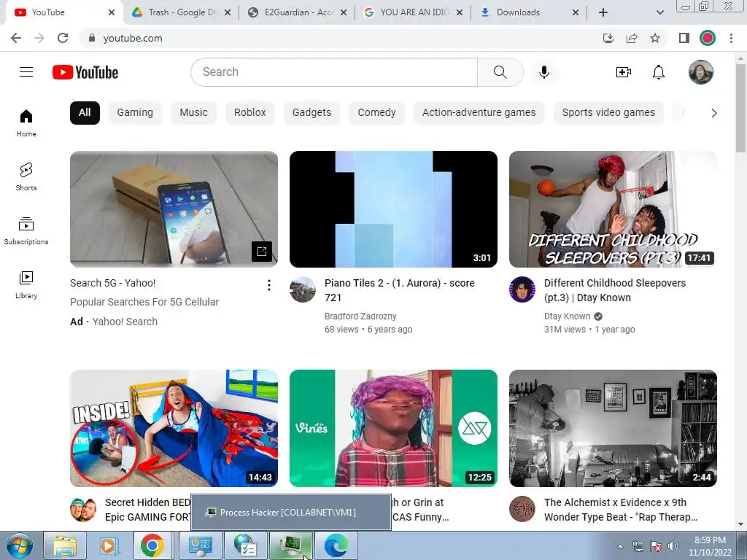Image resolution: width=747 pixels, height=560 pixels.
Task: Open Bradford Zadrozny channel name link
Action: tap(360, 316)
